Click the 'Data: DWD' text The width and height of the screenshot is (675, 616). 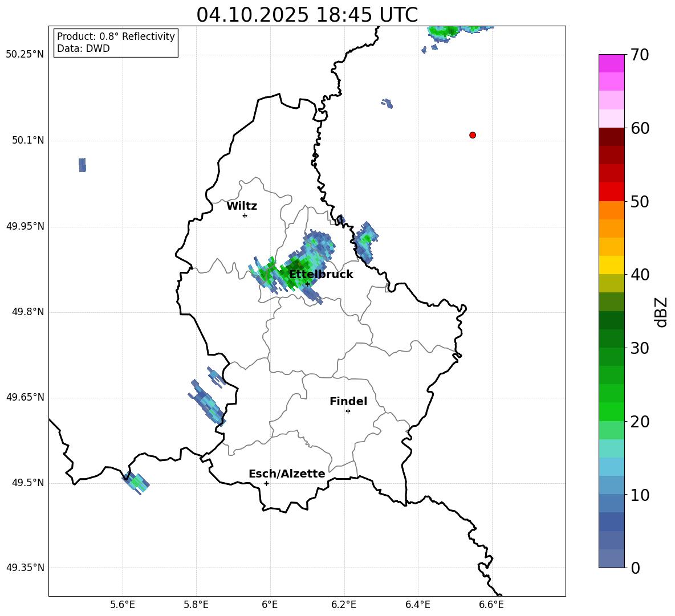(x=83, y=48)
